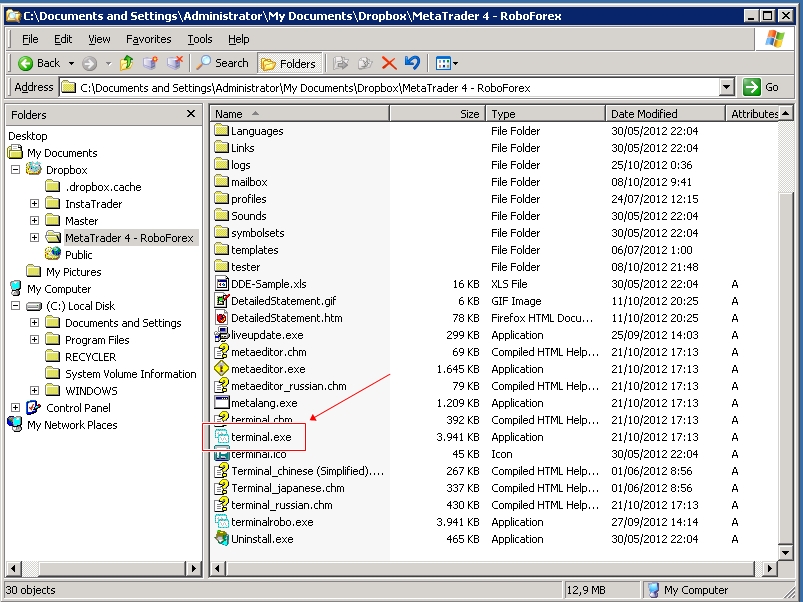
Task: Click the file list vertical scrollbar thumb
Action: click(x=786, y=369)
